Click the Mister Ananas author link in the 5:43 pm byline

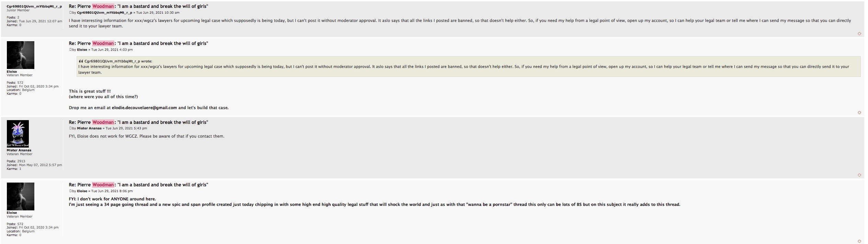point(89,128)
